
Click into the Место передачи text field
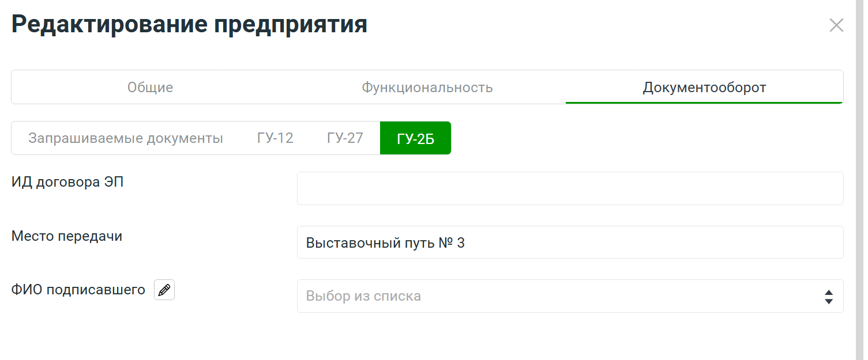tap(634, 242)
